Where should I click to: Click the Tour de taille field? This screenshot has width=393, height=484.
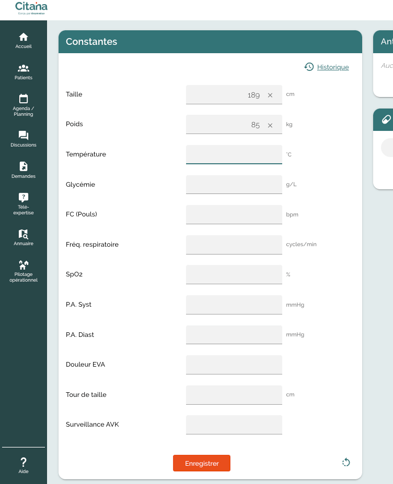(x=234, y=395)
